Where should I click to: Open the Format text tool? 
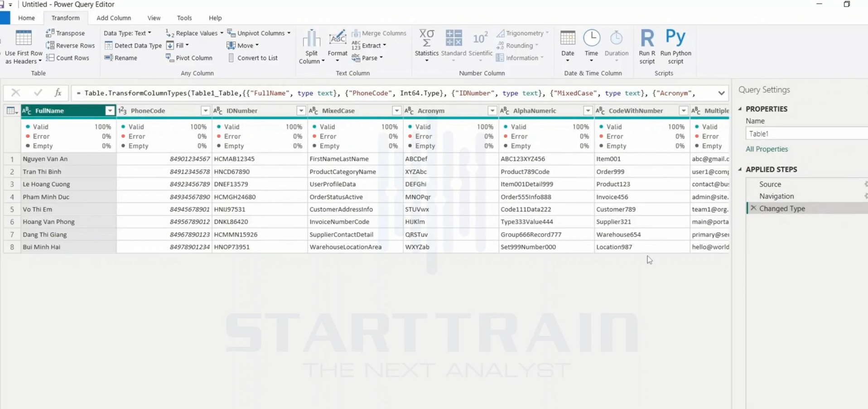pyautogui.click(x=338, y=47)
